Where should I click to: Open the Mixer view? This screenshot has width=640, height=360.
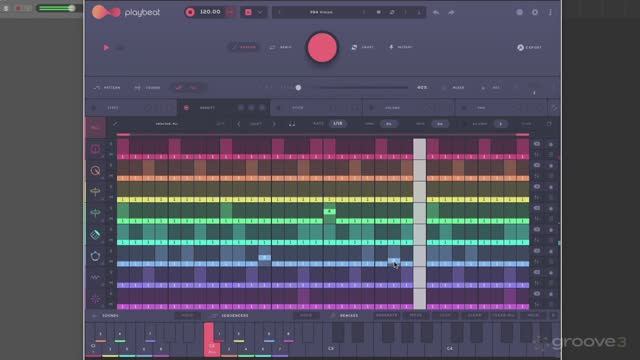453,88
